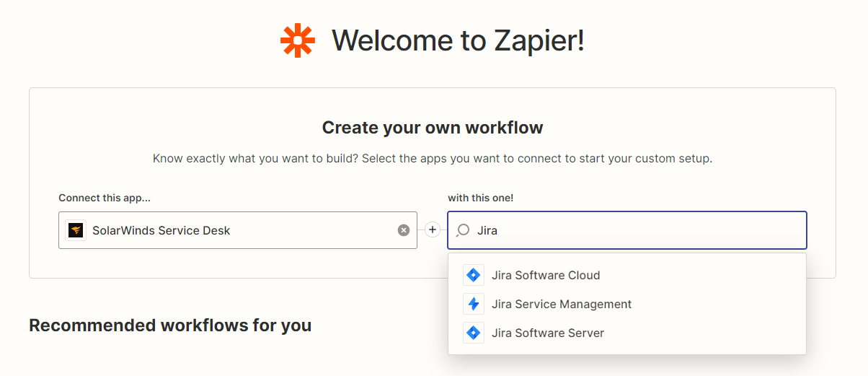Pick Jira Software Server from the list
This screenshot has width=868, height=376.
point(627,333)
